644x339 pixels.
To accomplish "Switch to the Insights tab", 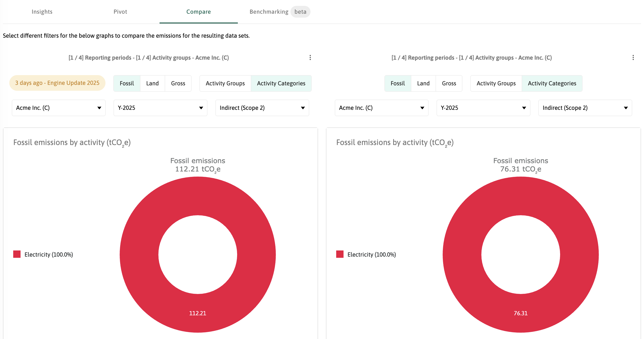I will pyautogui.click(x=42, y=12).
